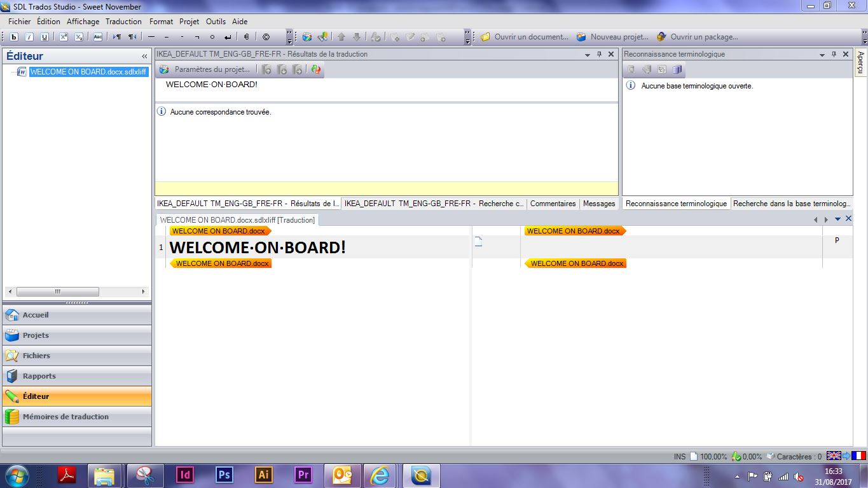Open terminology recognition panel position dropdown
This screenshot has height=488, width=868.
click(823, 55)
